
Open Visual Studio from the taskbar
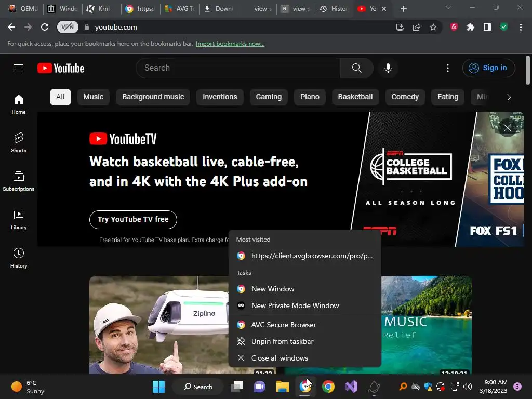[351, 387]
